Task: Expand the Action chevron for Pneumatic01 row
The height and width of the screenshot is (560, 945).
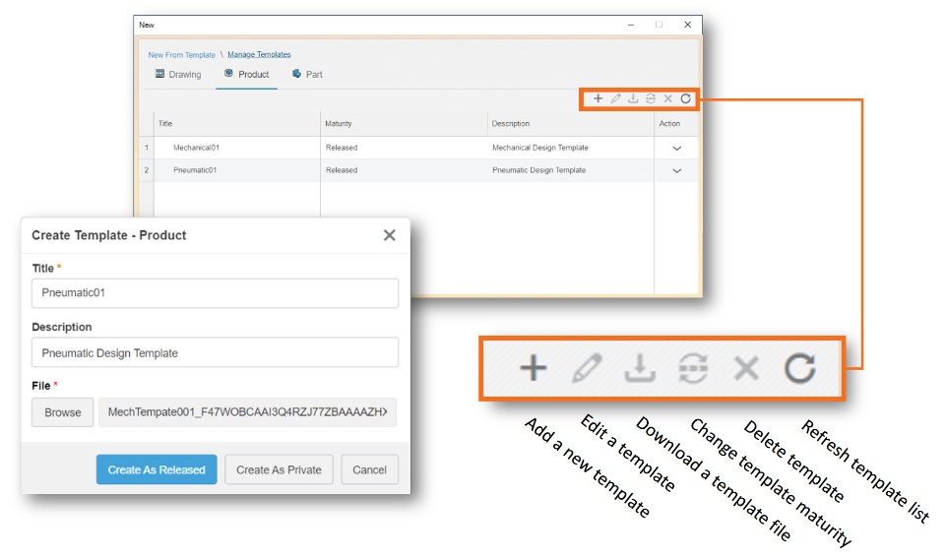Action: pos(677,170)
